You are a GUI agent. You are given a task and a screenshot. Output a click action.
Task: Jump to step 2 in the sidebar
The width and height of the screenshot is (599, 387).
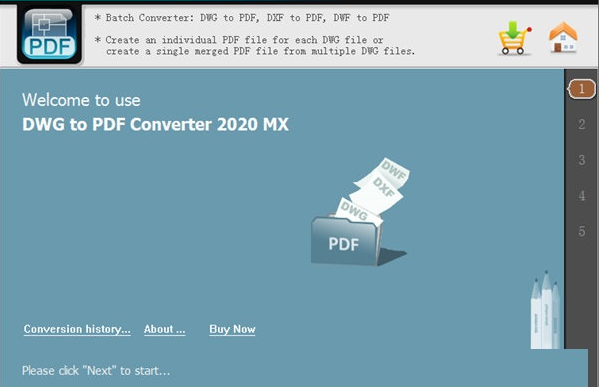(581, 124)
